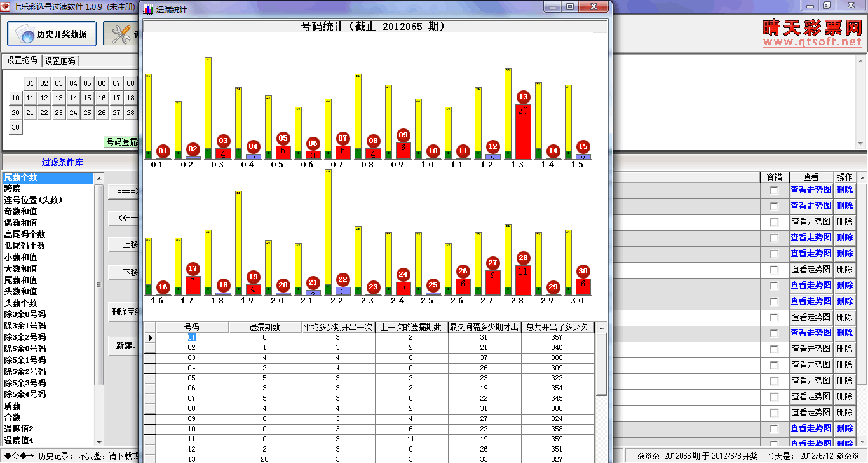
Task: Toggle the second 容错 checkbox
Action: (774, 206)
